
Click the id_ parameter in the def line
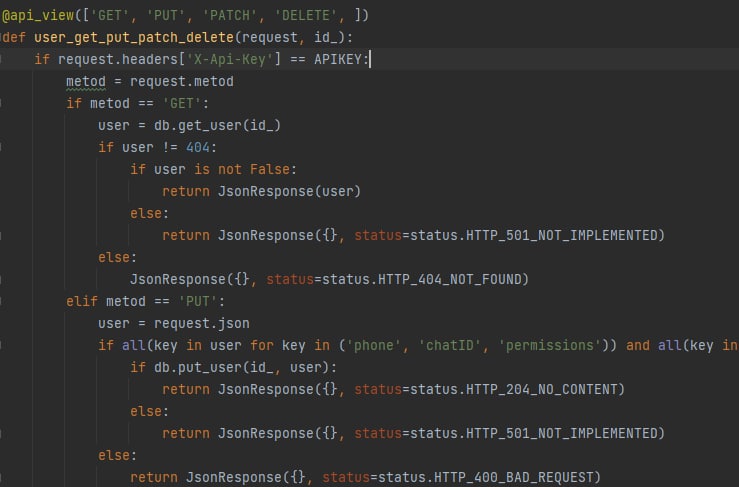[326, 37]
